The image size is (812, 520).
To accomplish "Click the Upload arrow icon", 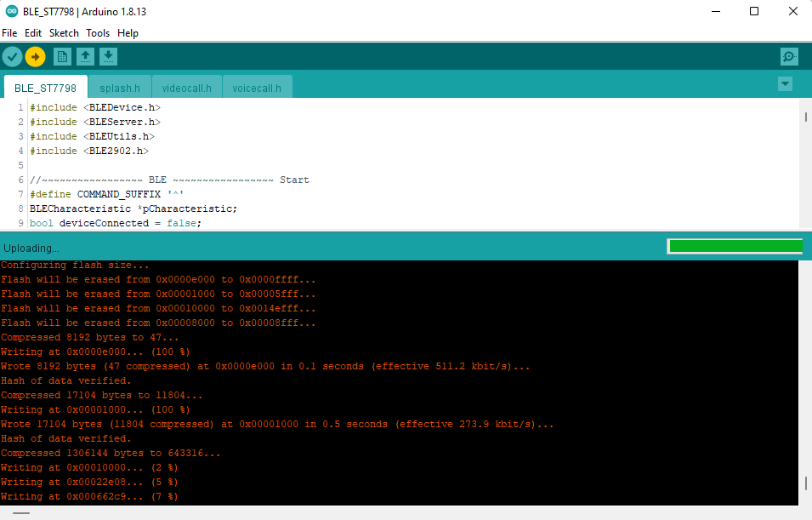I will pyautogui.click(x=35, y=56).
